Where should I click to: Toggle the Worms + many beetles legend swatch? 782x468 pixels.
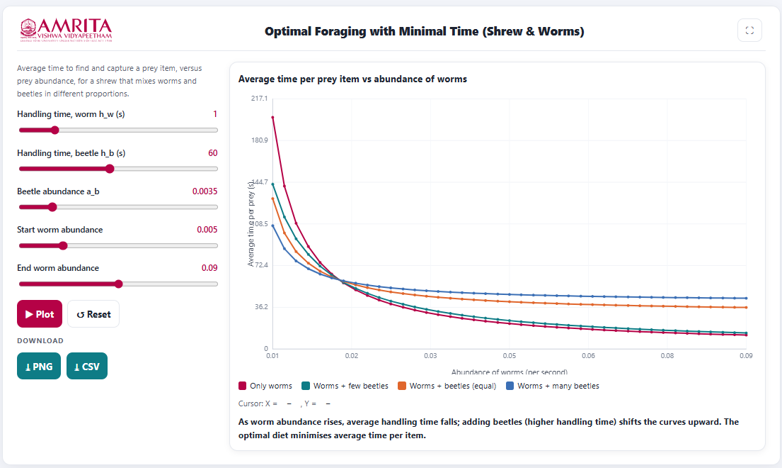[x=510, y=386]
